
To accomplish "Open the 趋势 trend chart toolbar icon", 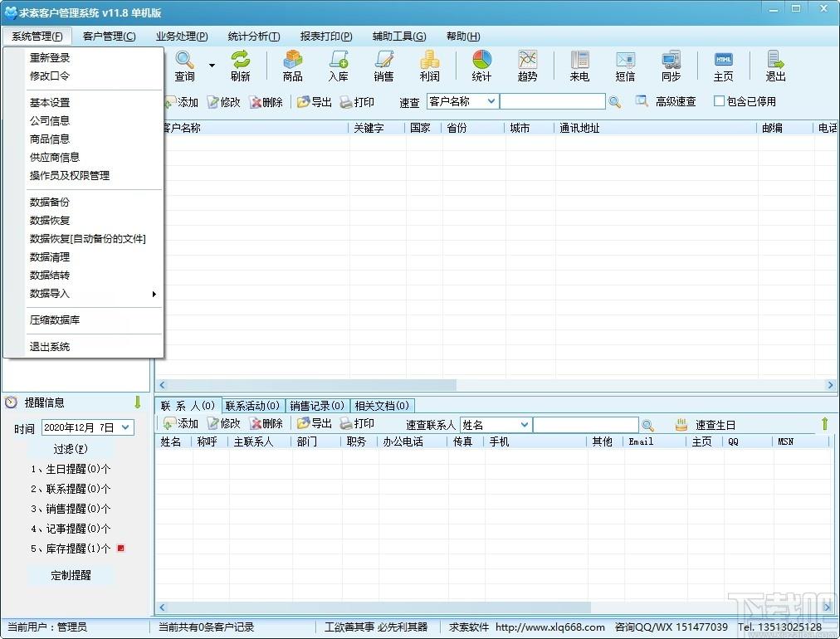I will tap(528, 66).
